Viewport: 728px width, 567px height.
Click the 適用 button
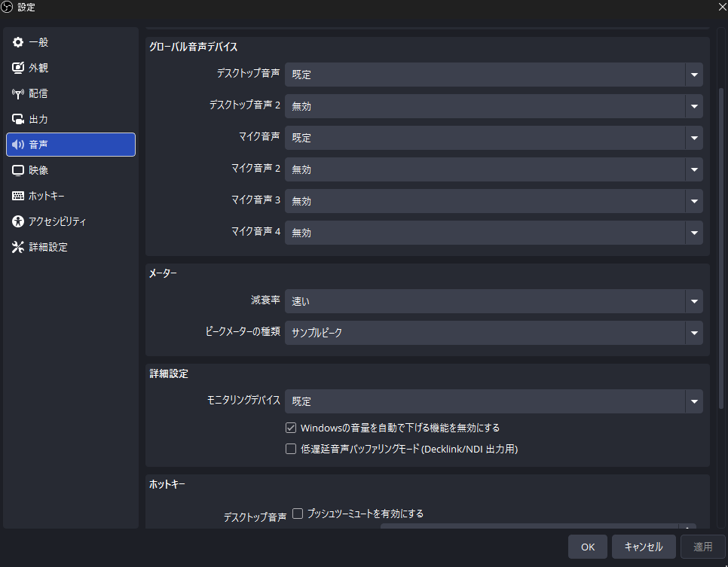coord(702,547)
